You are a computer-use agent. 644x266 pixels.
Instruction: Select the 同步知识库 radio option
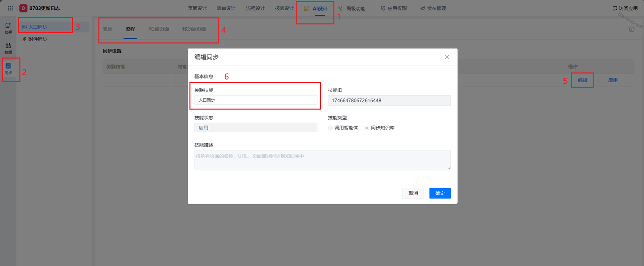[x=367, y=128]
